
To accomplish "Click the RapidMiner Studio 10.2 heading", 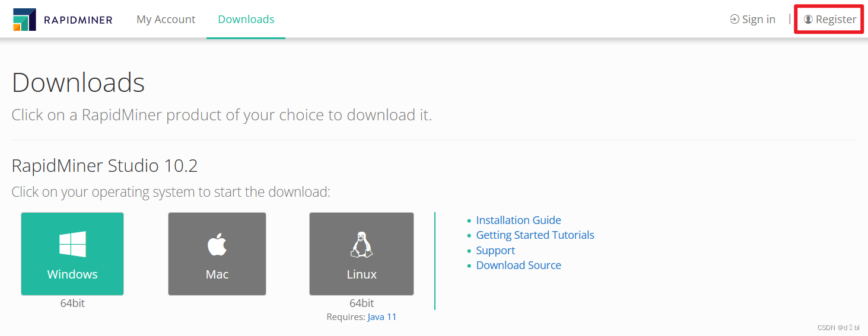I will 104,166.
